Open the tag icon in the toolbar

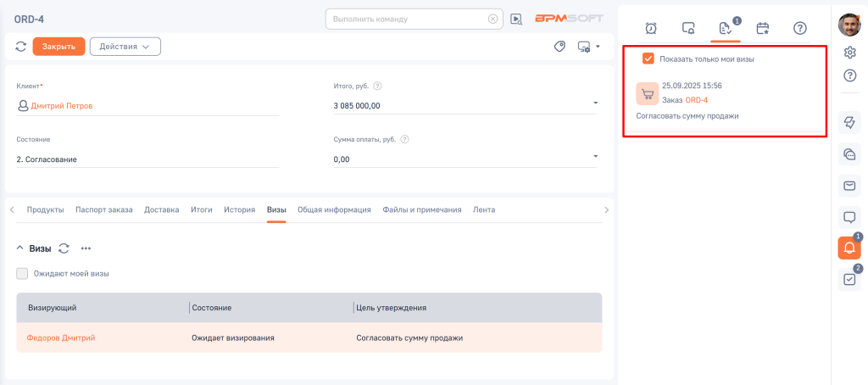pyautogui.click(x=559, y=47)
